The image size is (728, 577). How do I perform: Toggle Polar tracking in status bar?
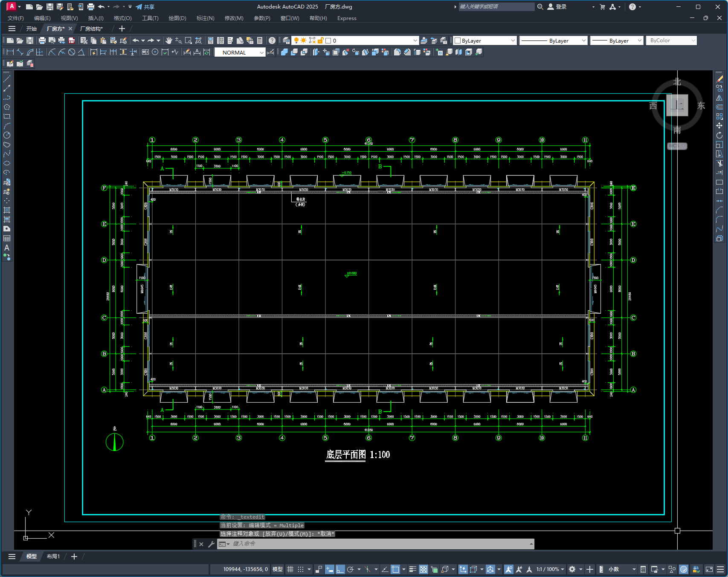pos(351,569)
